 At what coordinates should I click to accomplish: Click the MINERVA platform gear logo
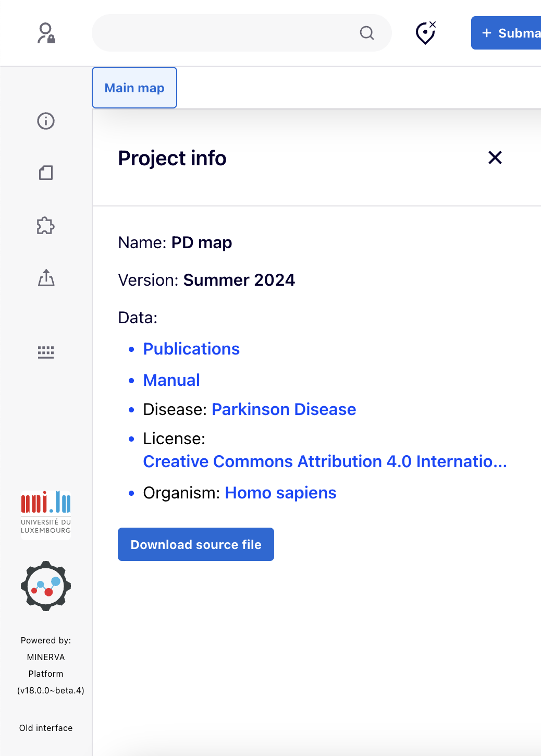click(x=46, y=586)
